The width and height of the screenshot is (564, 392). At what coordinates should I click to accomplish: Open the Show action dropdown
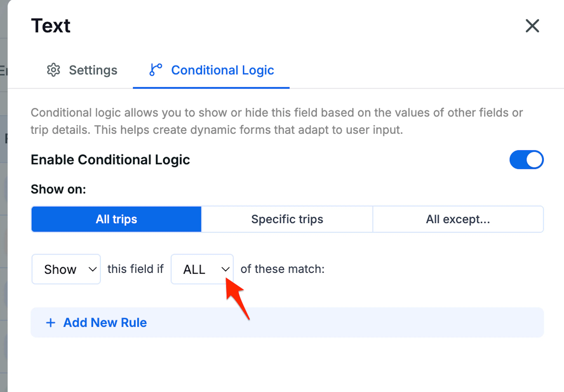[66, 269]
